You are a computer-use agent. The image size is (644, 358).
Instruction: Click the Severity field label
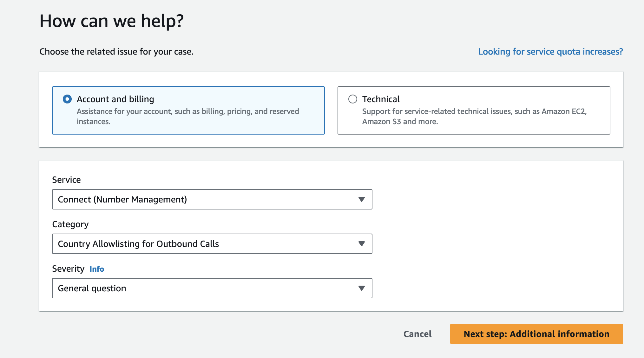pyautogui.click(x=68, y=269)
